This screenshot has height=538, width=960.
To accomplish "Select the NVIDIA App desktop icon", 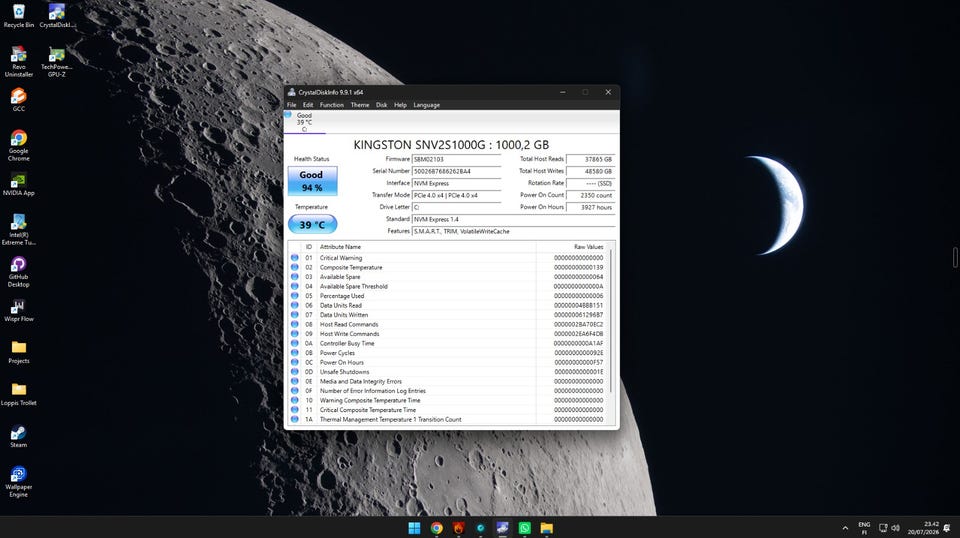I will click(x=18, y=185).
